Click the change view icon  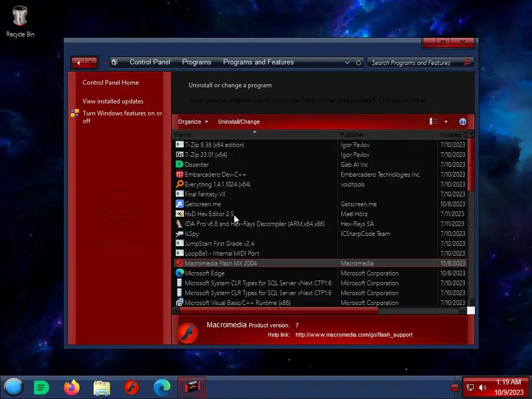pyautogui.click(x=434, y=122)
